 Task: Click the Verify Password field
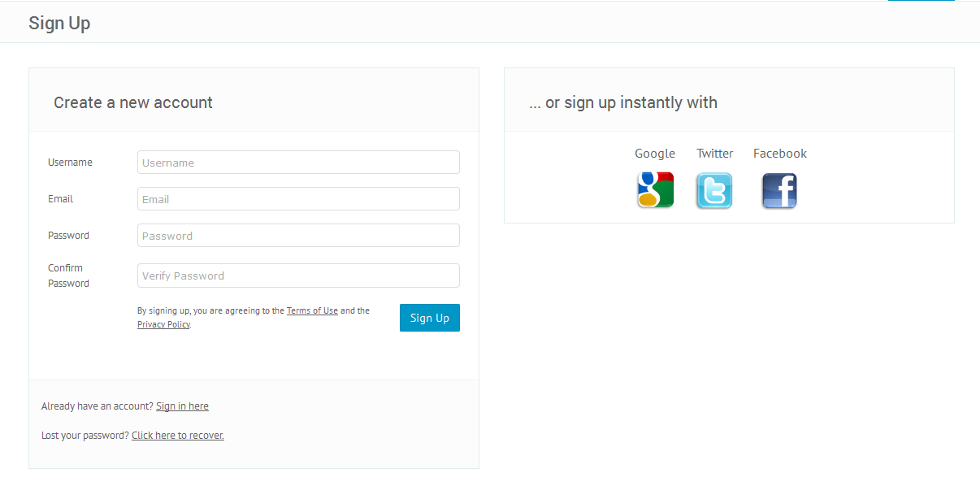pos(298,276)
